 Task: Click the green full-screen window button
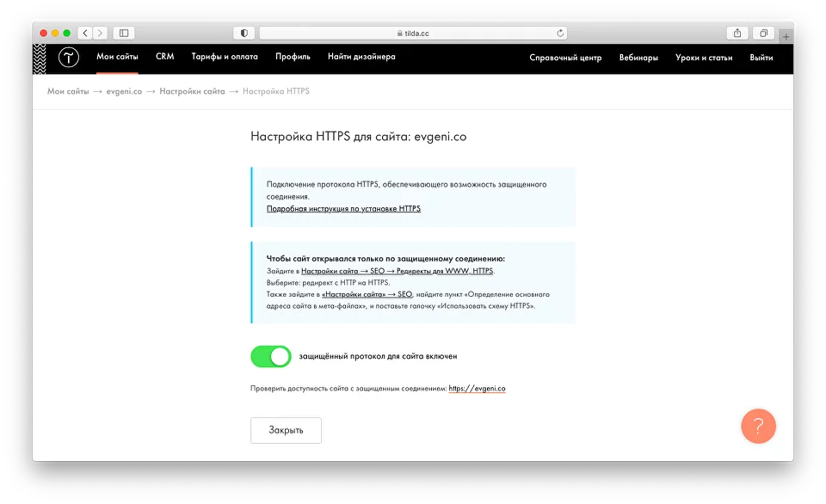pyautogui.click(x=67, y=34)
